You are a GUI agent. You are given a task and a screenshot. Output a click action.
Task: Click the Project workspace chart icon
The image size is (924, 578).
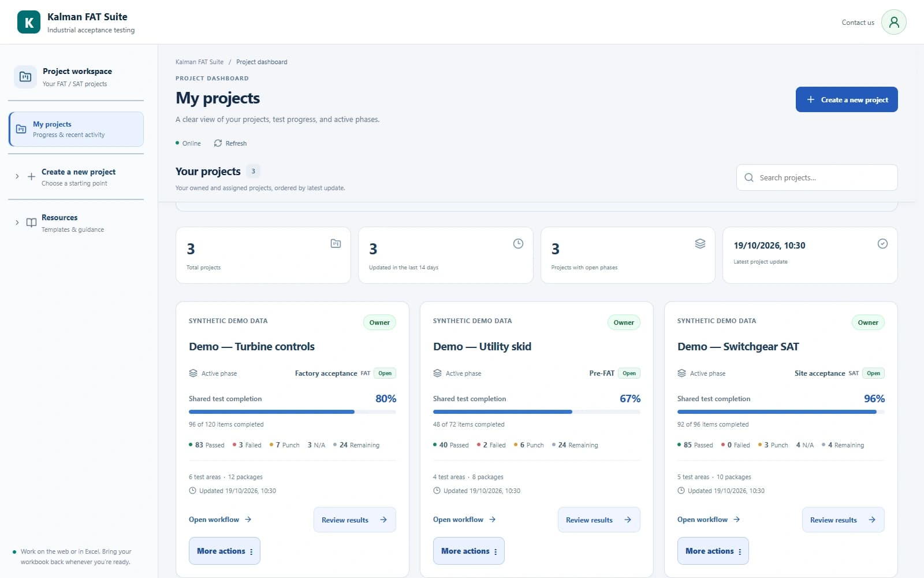point(25,76)
